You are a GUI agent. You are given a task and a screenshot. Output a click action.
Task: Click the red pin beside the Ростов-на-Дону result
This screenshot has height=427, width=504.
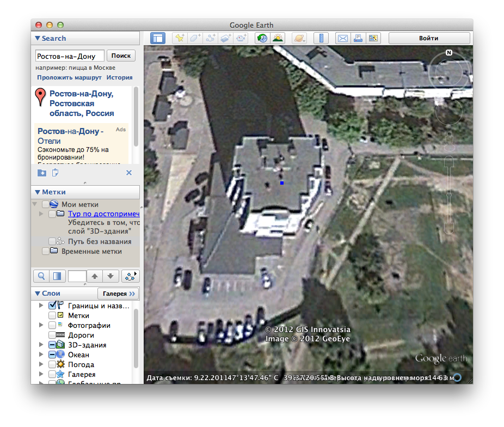coord(40,97)
